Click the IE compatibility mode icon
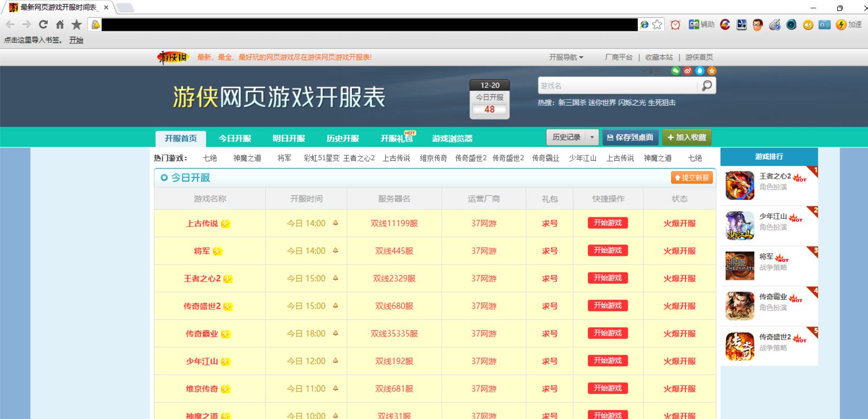868x419 pixels. (644, 24)
